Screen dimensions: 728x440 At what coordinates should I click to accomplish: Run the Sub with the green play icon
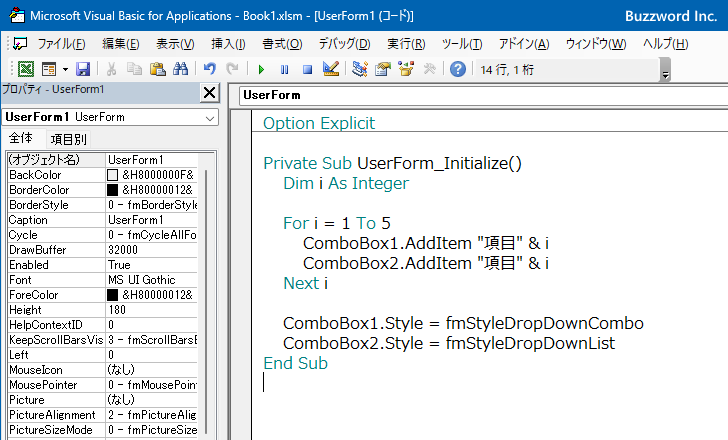tap(261, 70)
